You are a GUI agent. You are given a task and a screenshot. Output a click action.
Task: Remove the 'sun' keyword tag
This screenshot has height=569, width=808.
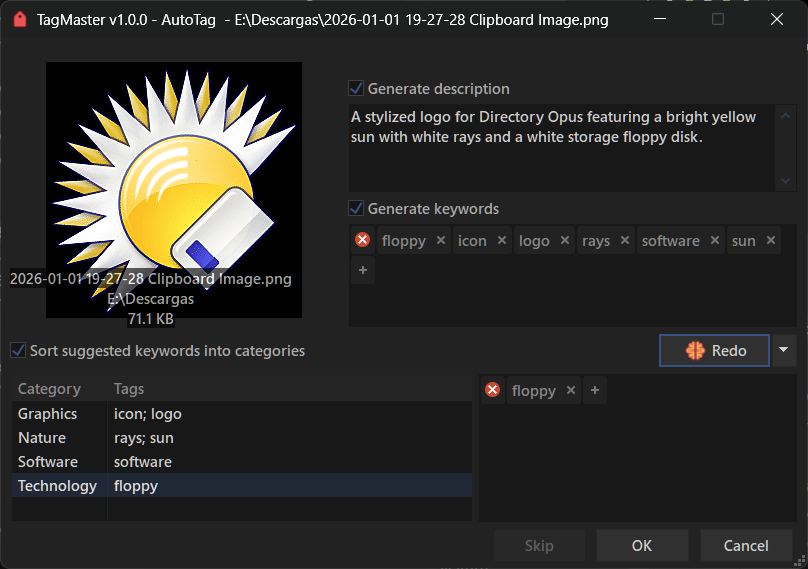pos(770,241)
